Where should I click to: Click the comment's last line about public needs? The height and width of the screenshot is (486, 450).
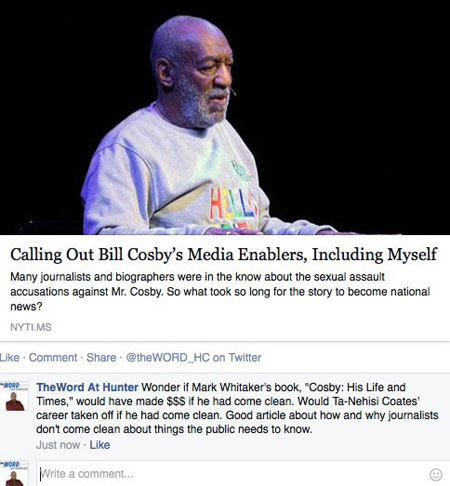tap(174, 429)
